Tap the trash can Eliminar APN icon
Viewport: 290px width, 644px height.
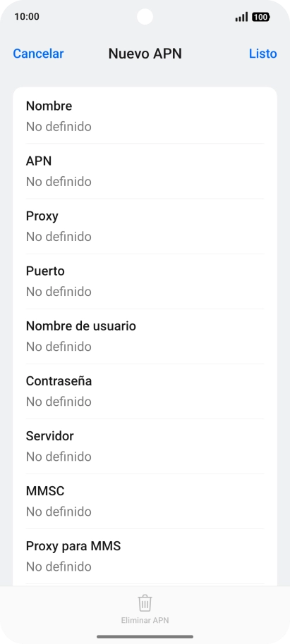pos(145,603)
